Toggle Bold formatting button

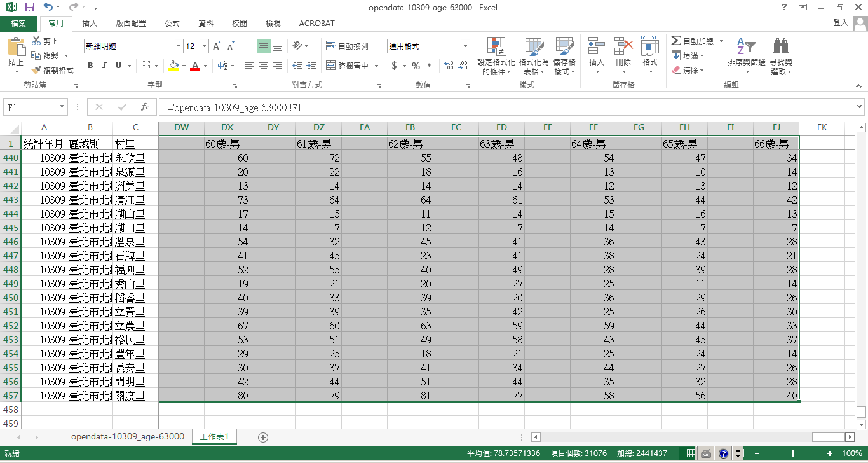(90, 66)
